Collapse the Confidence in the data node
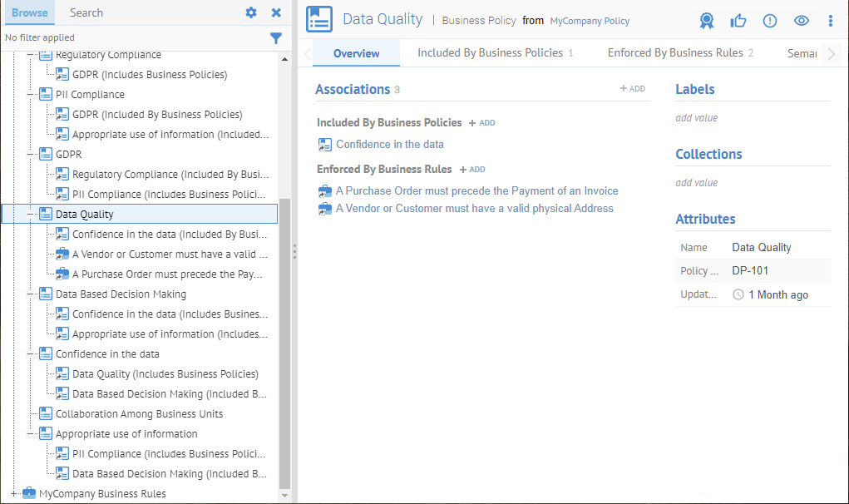This screenshot has width=849, height=504. (x=31, y=354)
